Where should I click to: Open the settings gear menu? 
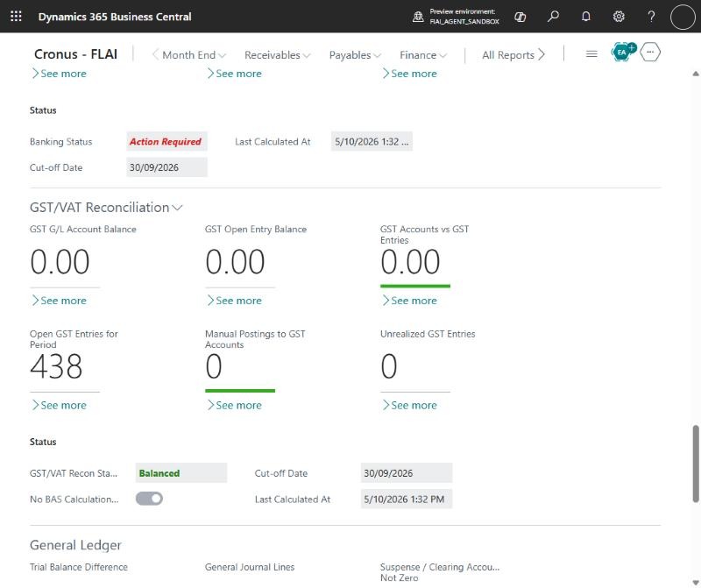point(619,17)
